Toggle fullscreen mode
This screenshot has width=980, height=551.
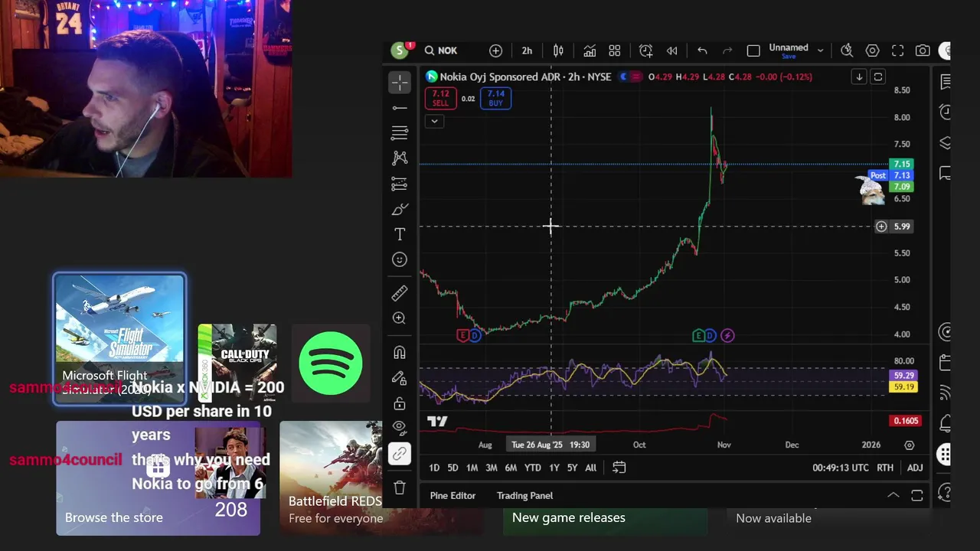(x=897, y=51)
